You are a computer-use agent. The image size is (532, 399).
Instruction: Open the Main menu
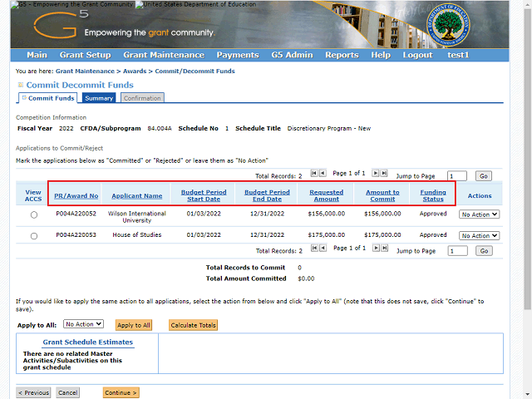[x=37, y=55]
